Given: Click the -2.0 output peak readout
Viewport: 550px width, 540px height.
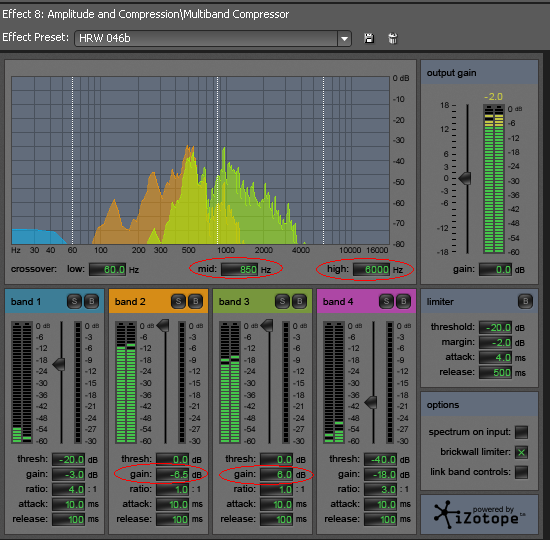Looking at the screenshot, I should pyautogui.click(x=493, y=96).
